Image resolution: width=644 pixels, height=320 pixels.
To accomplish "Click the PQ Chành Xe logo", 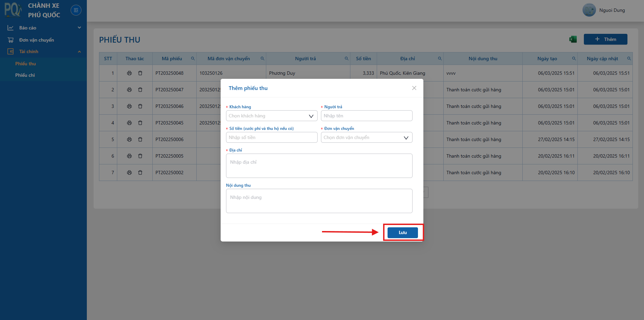I will click(13, 10).
